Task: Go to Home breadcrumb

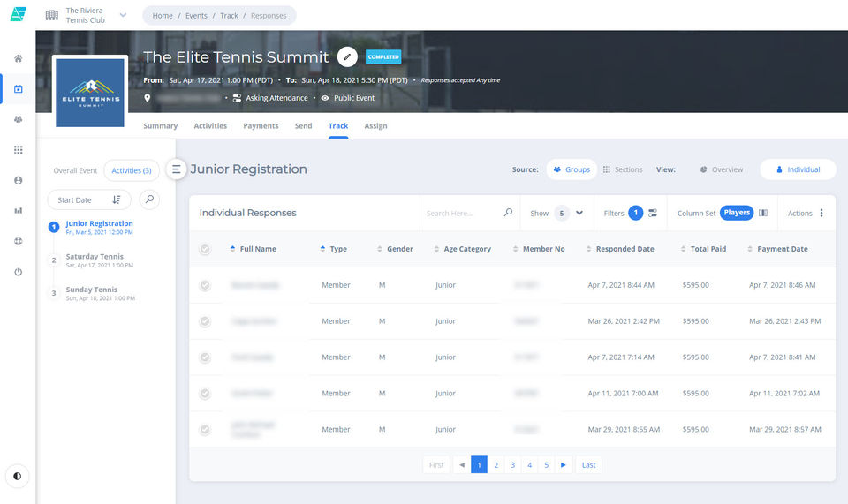Action: click(x=163, y=16)
